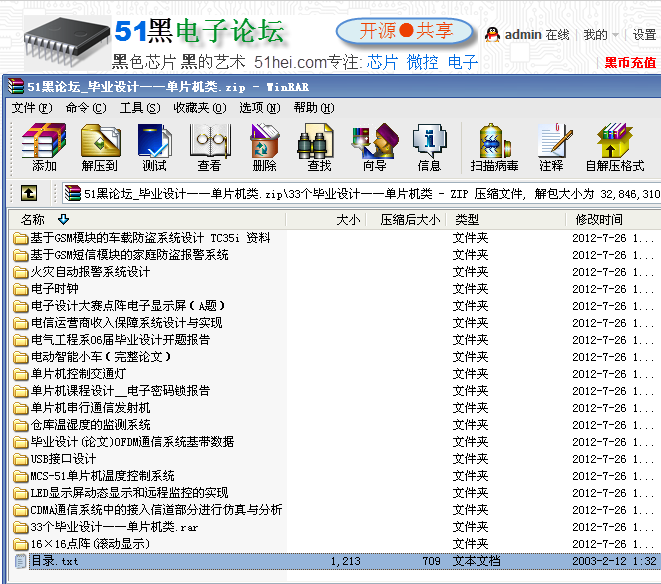Click the red 黑币充值 link
This screenshot has height=584, width=661.
coord(630,63)
